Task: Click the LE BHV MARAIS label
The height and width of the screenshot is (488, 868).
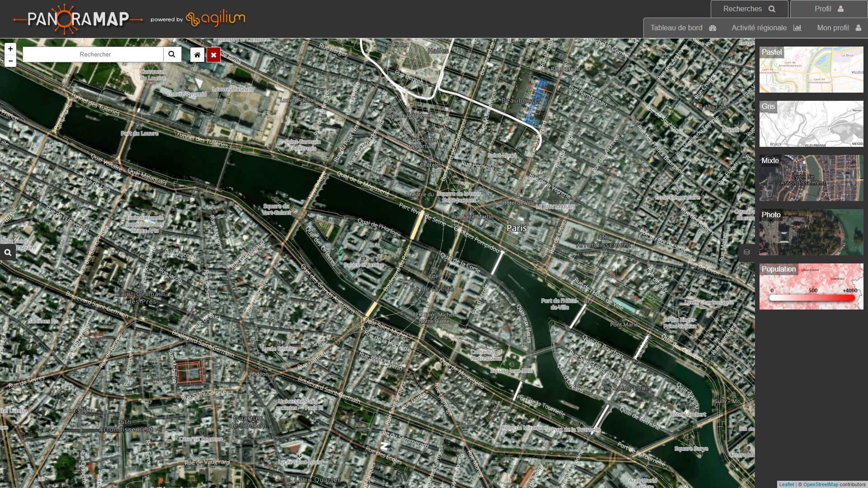Action: pyautogui.click(x=556, y=207)
